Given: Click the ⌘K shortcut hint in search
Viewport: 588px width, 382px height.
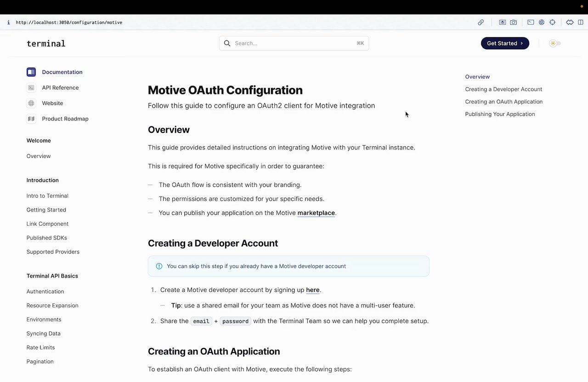Looking at the screenshot, I should [x=360, y=43].
